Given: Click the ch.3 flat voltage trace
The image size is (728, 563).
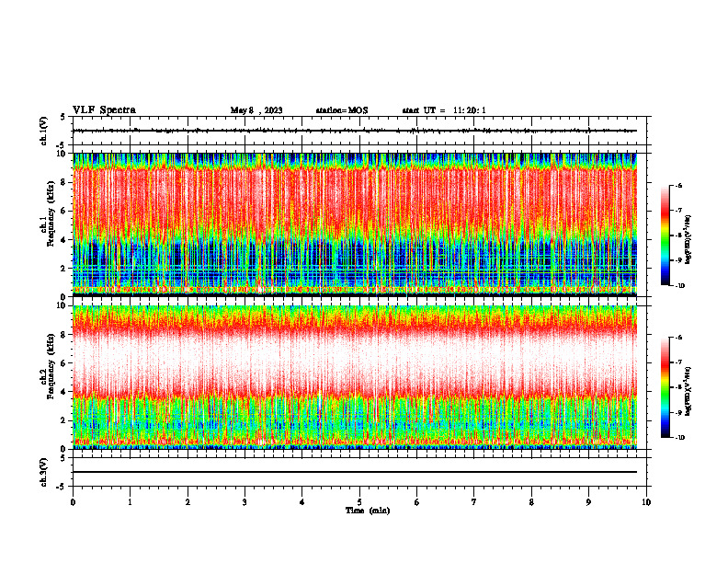Looking at the screenshot, I should [355, 472].
